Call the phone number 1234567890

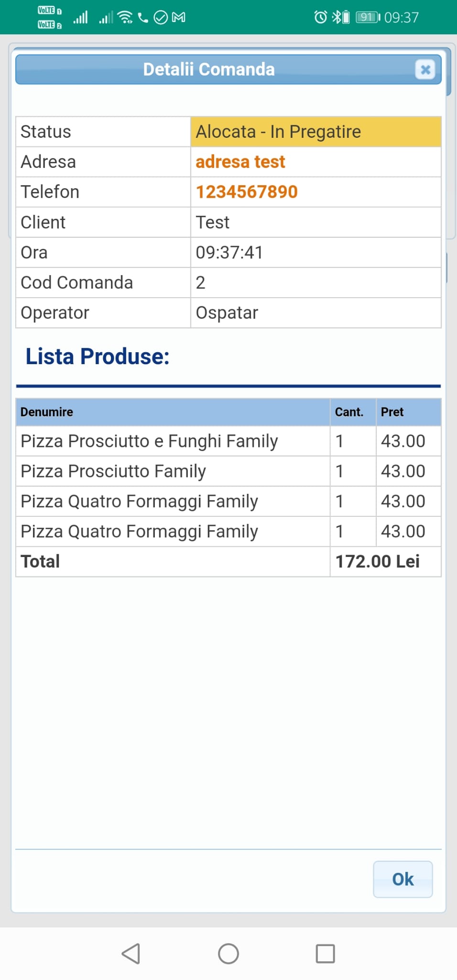click(x=247, y=192)
